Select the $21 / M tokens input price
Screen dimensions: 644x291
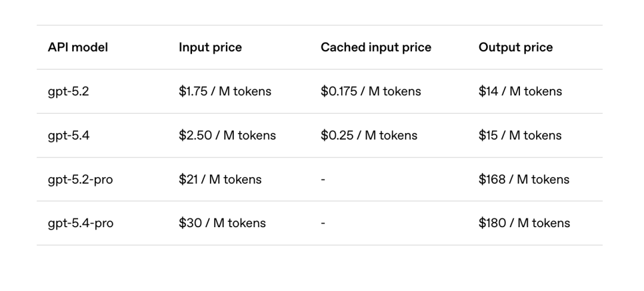click(x=220, y=179)
